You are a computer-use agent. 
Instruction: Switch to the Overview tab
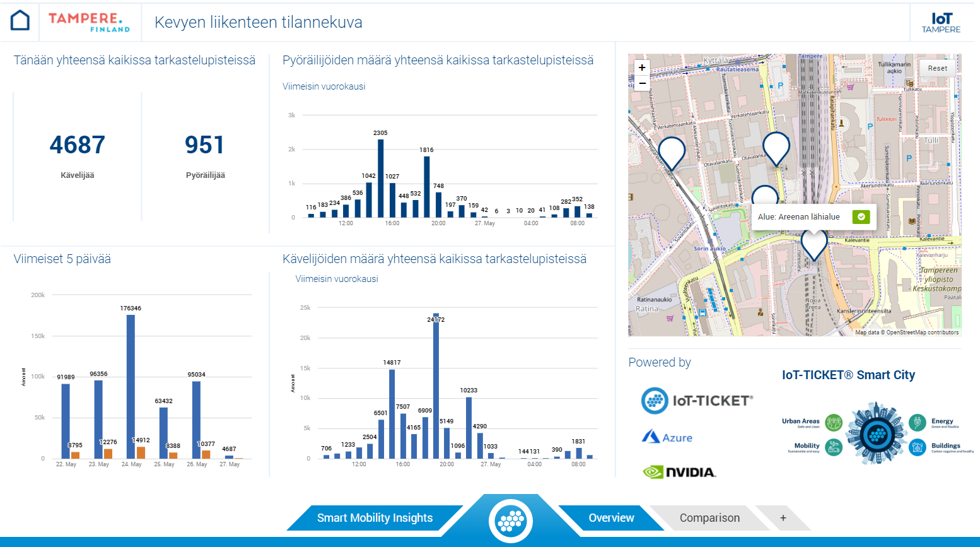pyautogui.click(x=611, y=518)
